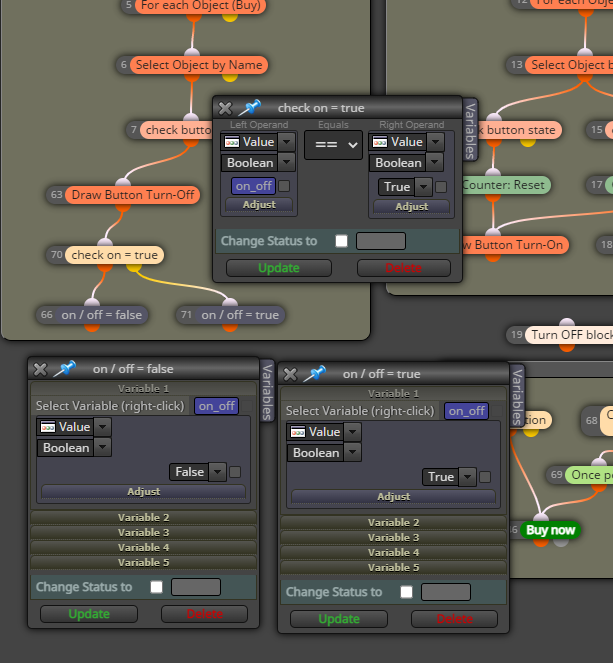Pin the 'on / off = true' panel

[x=315, y=374]
